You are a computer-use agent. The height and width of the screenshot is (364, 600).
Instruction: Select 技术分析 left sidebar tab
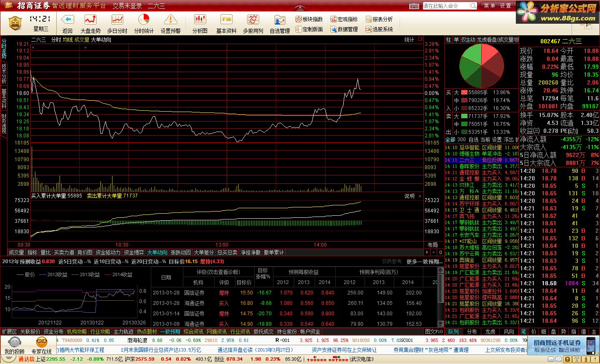(x=4, y=74)
